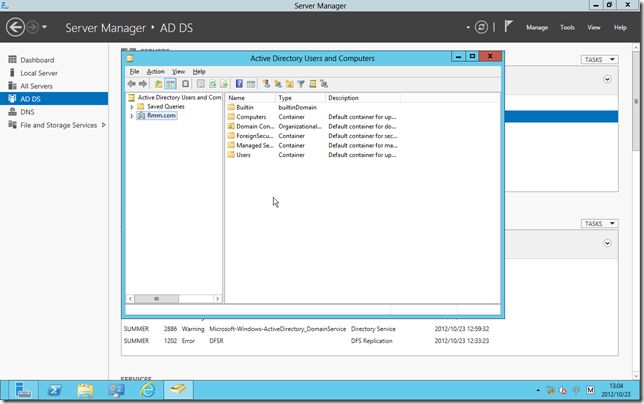Click the Back arrow in ADUC toolbar
The width and height of the screenshot is (644, 404).
[x=131, y=84]
